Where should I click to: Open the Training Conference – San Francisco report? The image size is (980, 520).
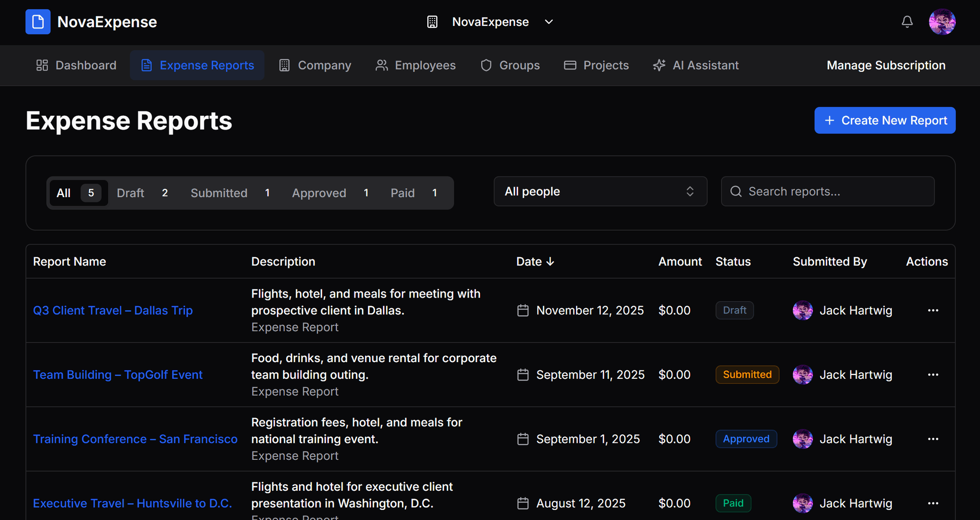135,439
